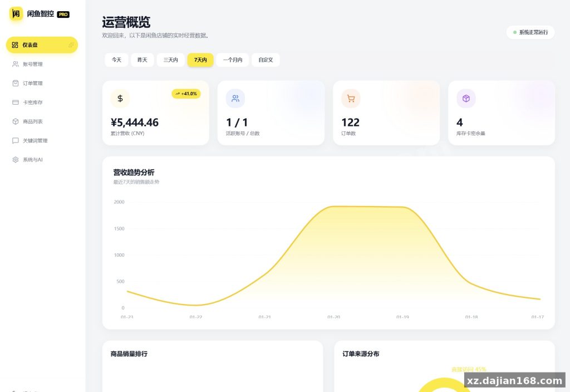Viewport: 570px width, 392px height.
Task: Switch to the 三天内 filter
Action: (170, 60)
